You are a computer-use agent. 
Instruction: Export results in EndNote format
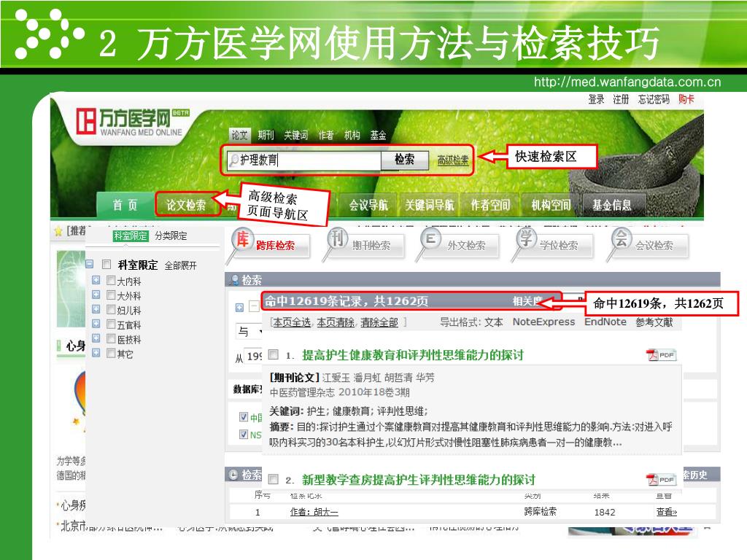click(605, 322)
